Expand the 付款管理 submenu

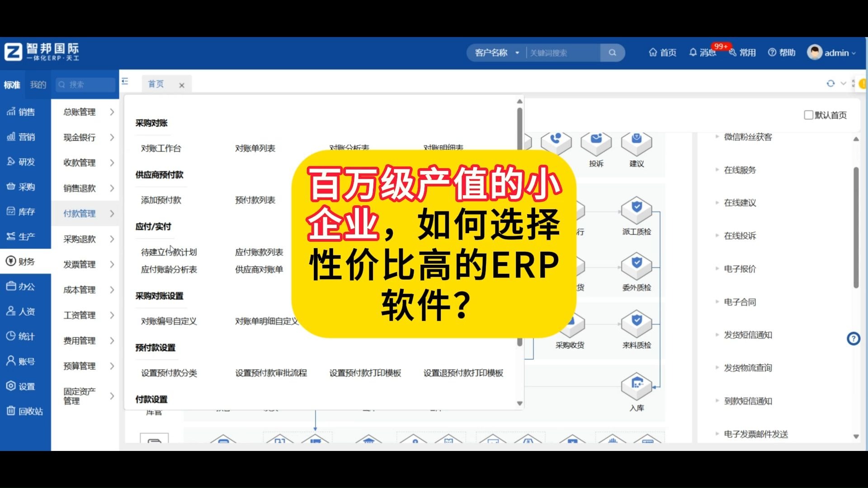point(80,214)
